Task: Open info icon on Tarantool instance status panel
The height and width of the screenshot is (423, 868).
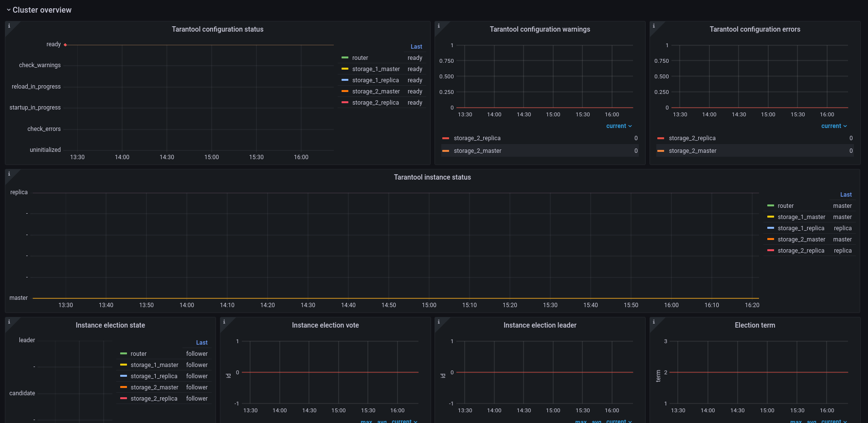Action: (9, 174)
